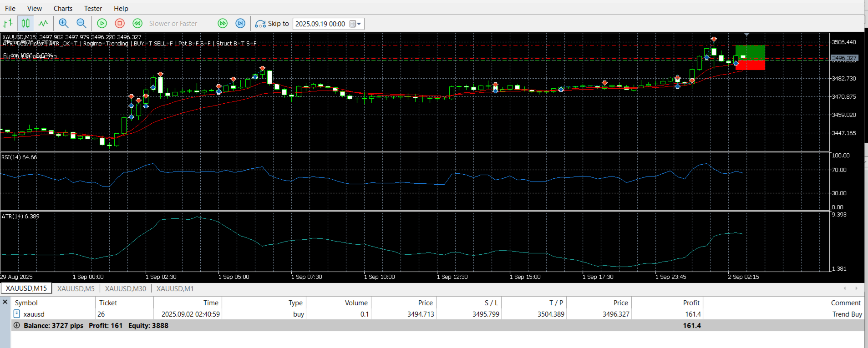Viewport: 868px width, 348px height.
Task: Switch chart to line chart mode
Action: pyautogui.click(x=43, y=23)
